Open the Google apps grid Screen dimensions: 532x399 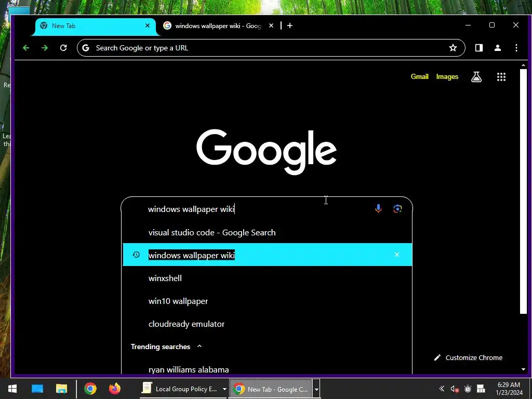501,77
